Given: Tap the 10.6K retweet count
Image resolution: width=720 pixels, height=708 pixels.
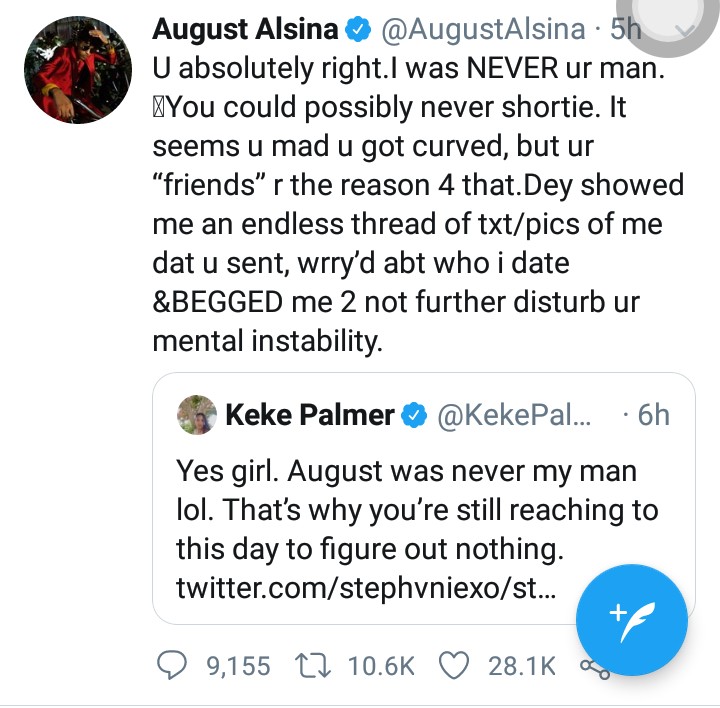Looking at the screenshot, I should click(380, 666).
